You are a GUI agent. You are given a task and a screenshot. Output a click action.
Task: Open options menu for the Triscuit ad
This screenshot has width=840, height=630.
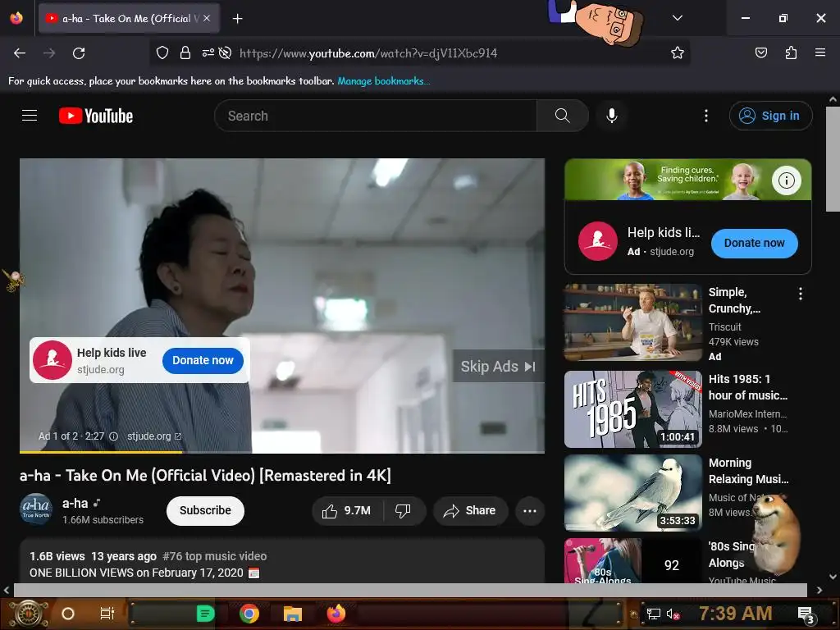(x=800, y=294)
